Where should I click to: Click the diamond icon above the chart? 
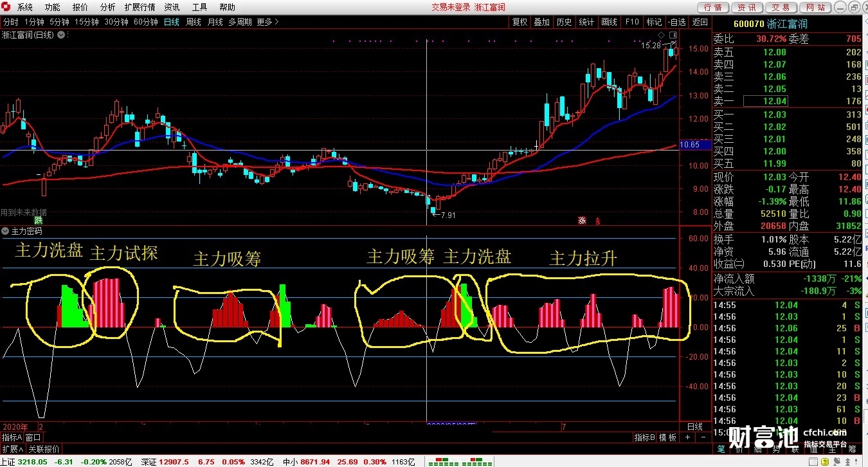660,34
